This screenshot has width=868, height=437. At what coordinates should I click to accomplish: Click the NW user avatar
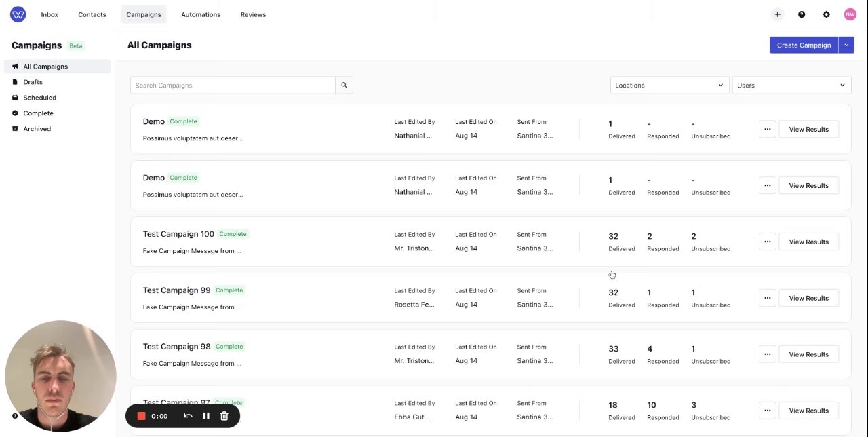pyautogui.click(x=850, y=14)
